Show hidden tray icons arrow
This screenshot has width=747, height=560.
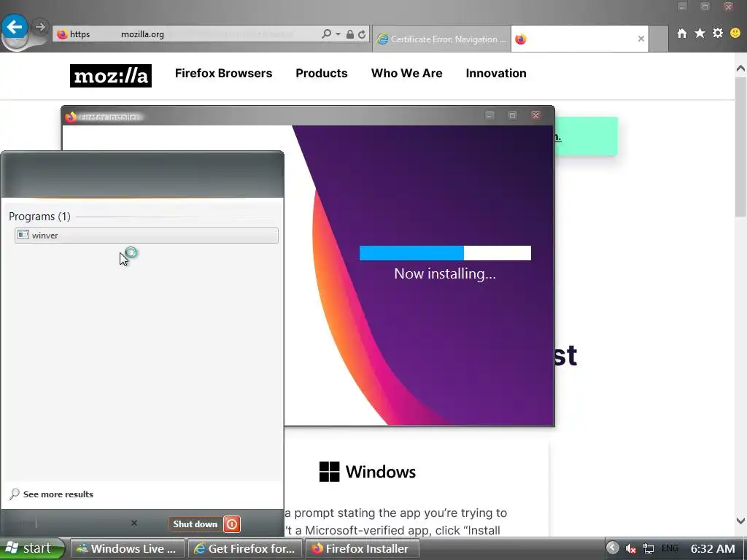[x=613, y=548]
